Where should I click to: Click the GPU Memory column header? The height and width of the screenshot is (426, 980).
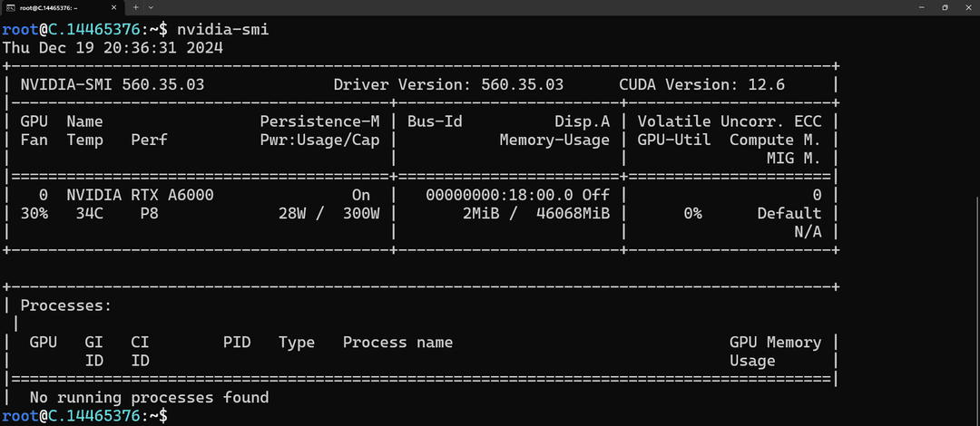coord(775,343)
